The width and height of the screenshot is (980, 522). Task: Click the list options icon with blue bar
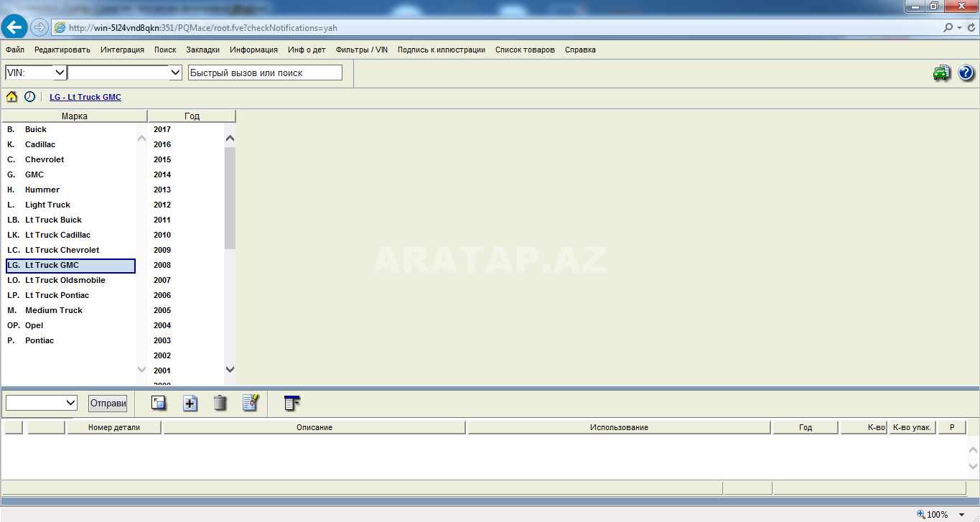291,403
